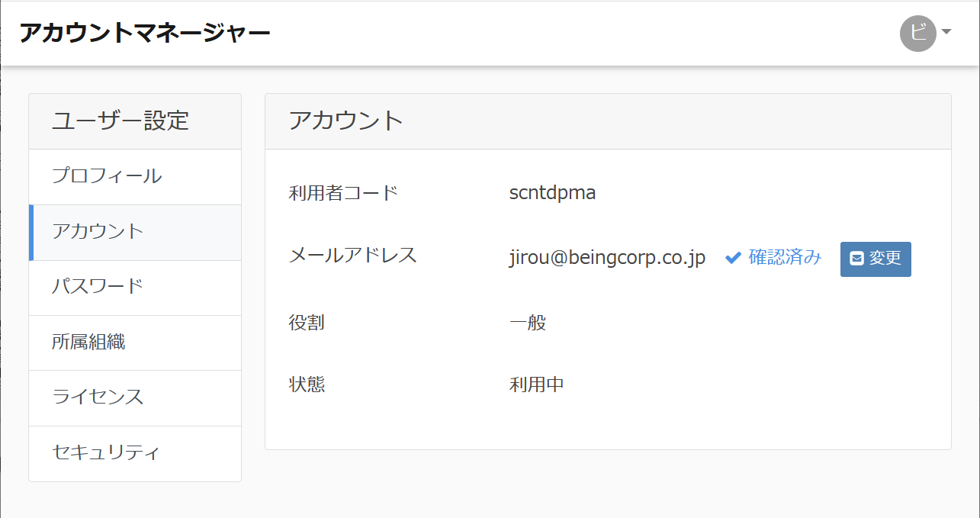This screenshot has height=518, width=980.
Task: Open the セキュリティ settings
Action: (107, 452)
